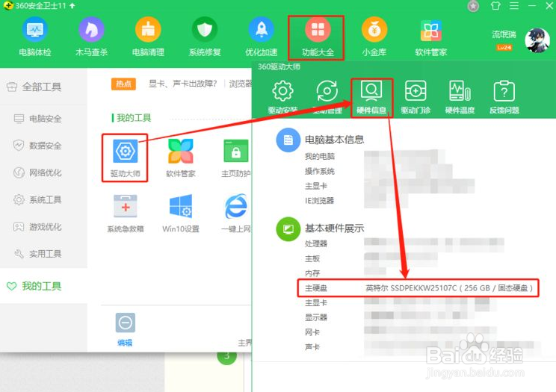This screenshot has height=392, width=556.
Task: Open 驱动管理 refresh-icon tab in 驱动大师
Action: pyautogui.click(x=327, y=97)
